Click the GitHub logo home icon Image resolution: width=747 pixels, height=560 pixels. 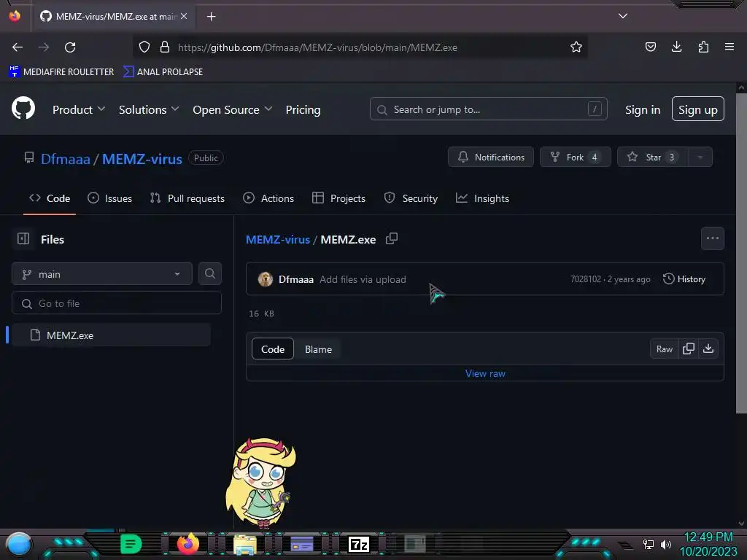(x=23, y=108)
